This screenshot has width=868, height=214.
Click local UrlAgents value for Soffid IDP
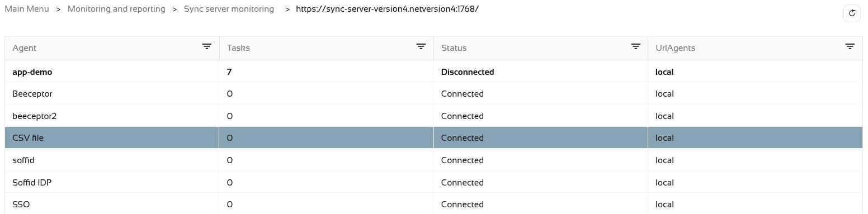click(x=664, y=183)
